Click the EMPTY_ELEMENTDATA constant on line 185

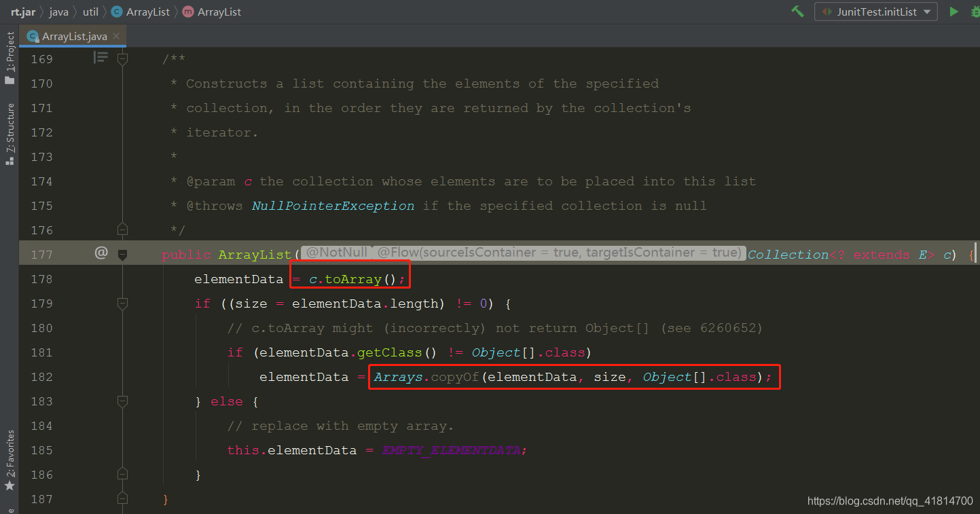click(x=452, y=450)
